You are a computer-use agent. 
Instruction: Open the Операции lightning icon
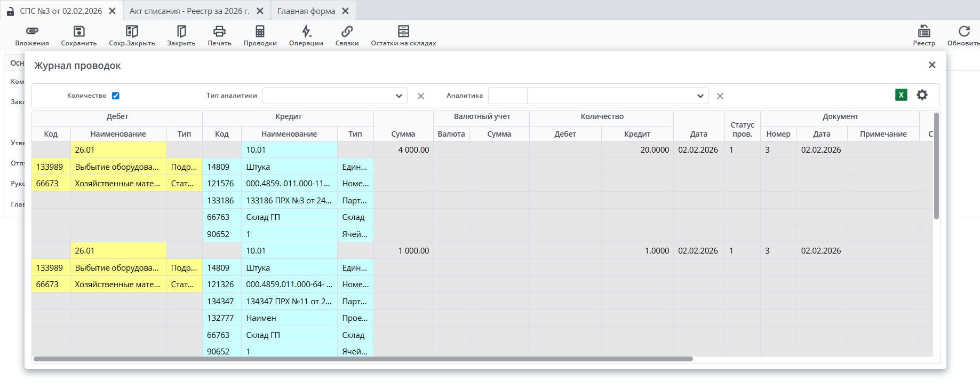(306, 31)
